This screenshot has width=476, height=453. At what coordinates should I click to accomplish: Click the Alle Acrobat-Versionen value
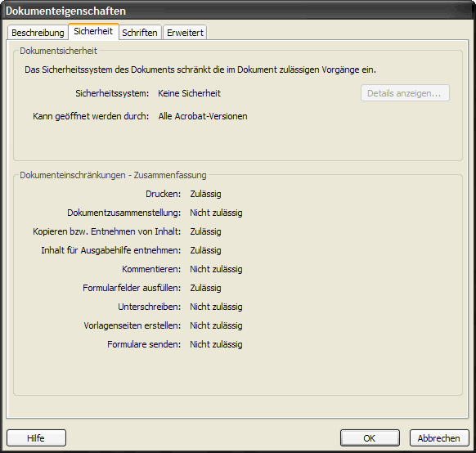pyautogui.click(x=203, y=116)
